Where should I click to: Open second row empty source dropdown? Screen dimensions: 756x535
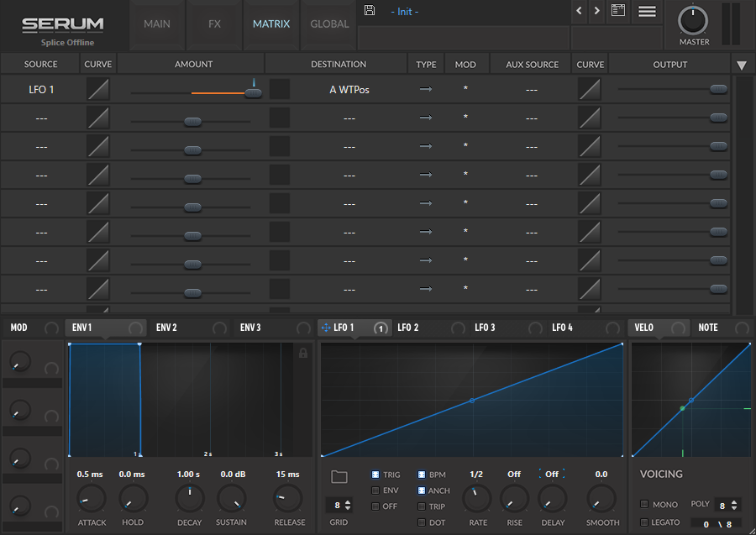[x=41, y=118]
